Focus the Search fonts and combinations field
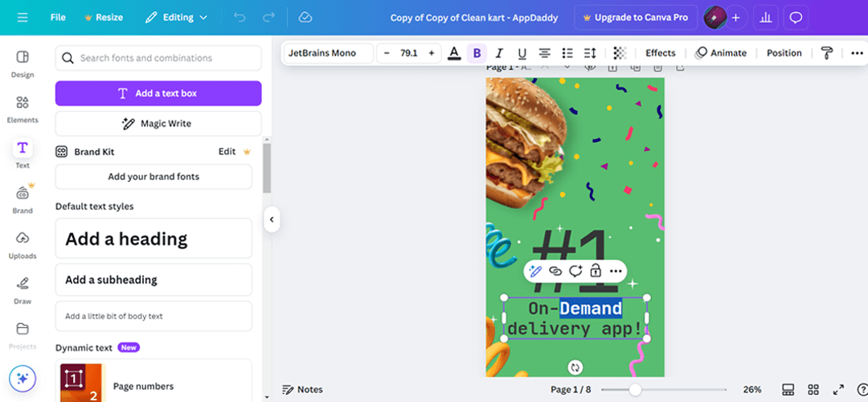This screenshot has width=868, height=402. click(158, 58)
